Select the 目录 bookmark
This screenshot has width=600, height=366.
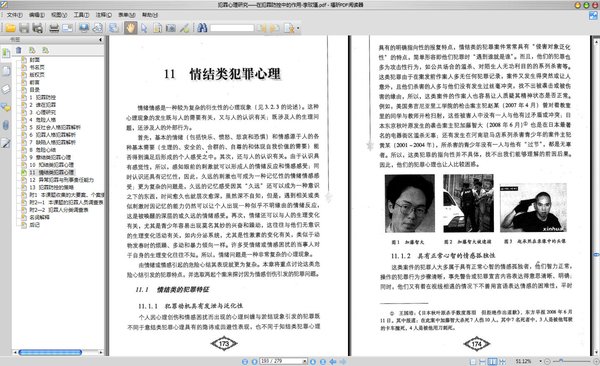(34, 90)
